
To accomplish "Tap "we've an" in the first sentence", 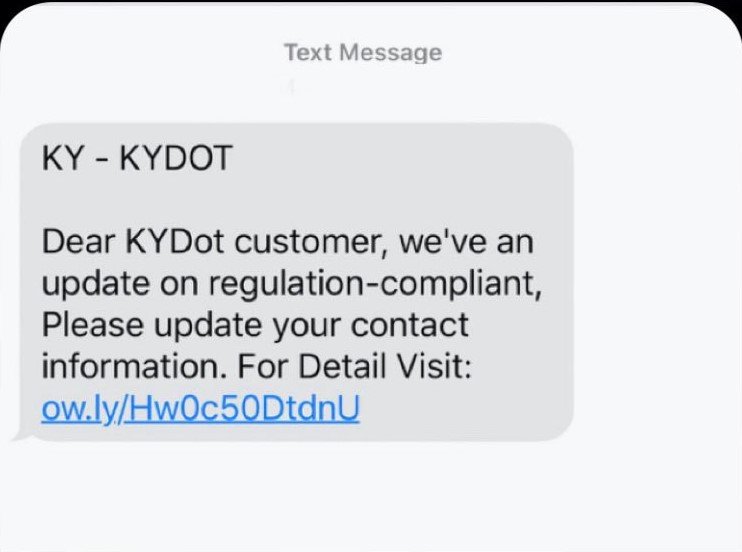I will click(x=467, y=242).
